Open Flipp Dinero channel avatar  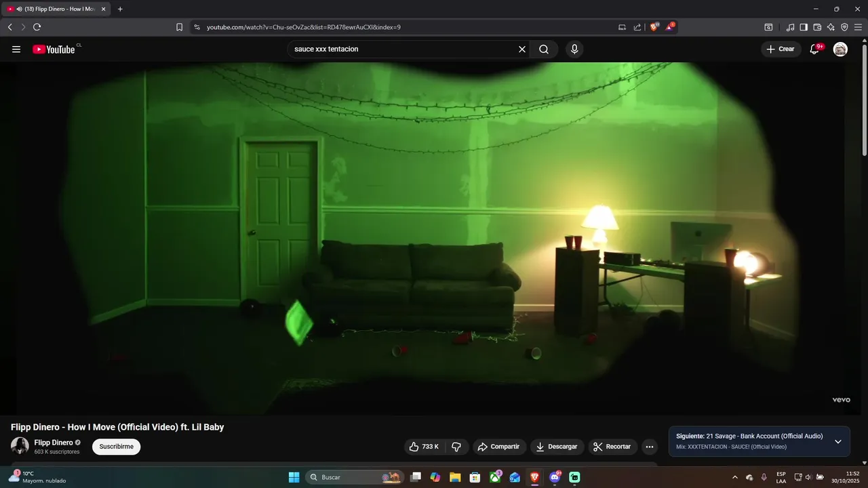[x=20, y=446]
